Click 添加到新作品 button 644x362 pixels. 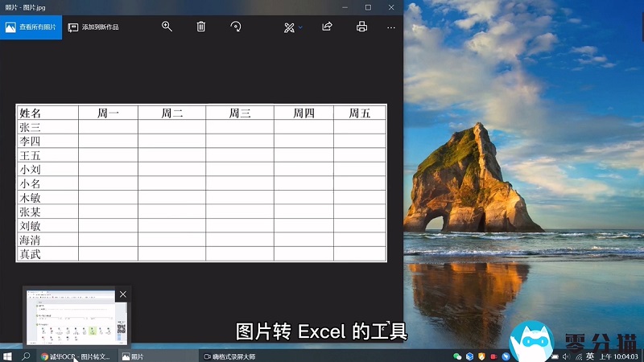coord(93,27)
